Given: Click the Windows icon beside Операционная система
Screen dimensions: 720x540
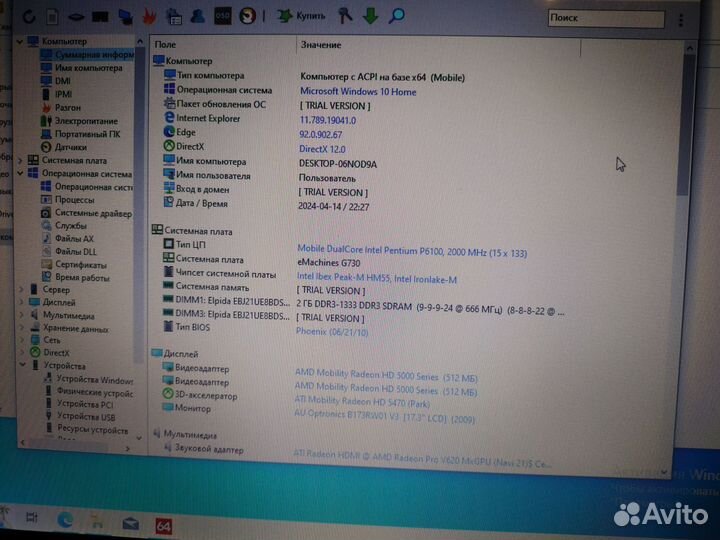Looking at the screenshot, I should [x=169, y=89].
